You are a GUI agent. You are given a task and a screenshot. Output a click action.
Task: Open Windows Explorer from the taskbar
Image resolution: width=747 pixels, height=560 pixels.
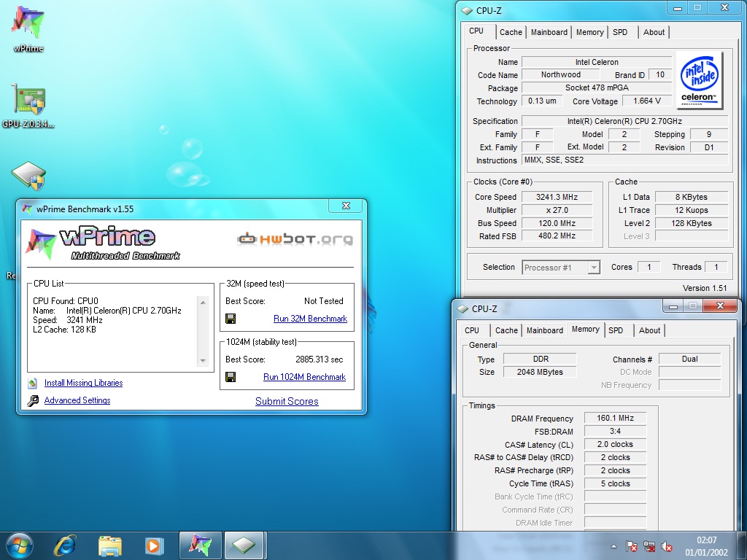pyautogui.click(x=109, y=545)
